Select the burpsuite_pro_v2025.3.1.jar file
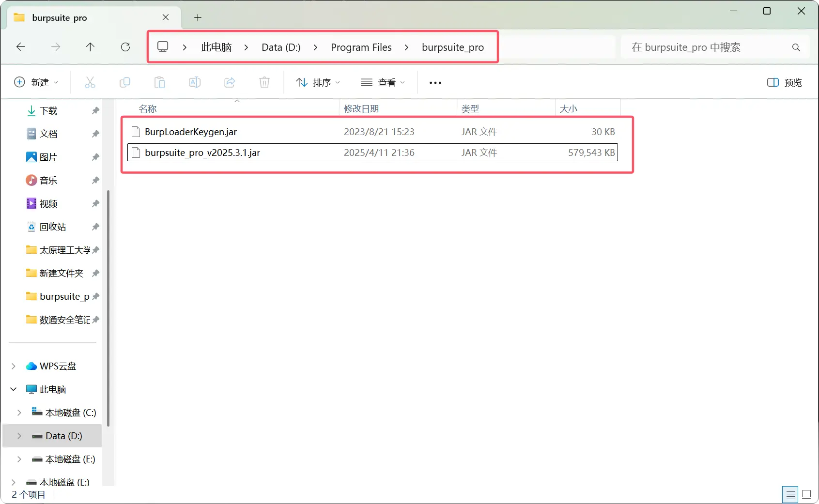Viewport: 819px width, 504px height. point(202,152)
